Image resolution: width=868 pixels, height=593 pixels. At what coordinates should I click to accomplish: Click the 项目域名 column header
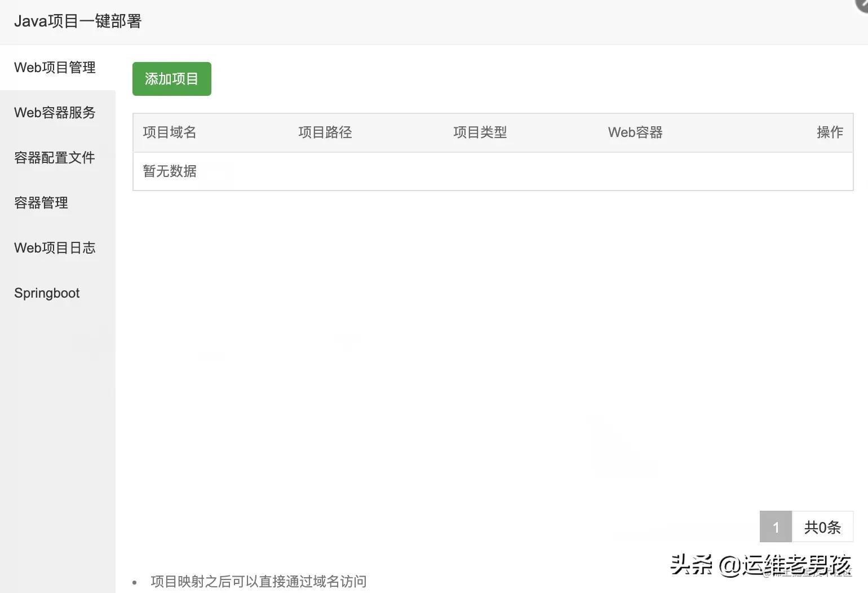(x=169, y=132)
